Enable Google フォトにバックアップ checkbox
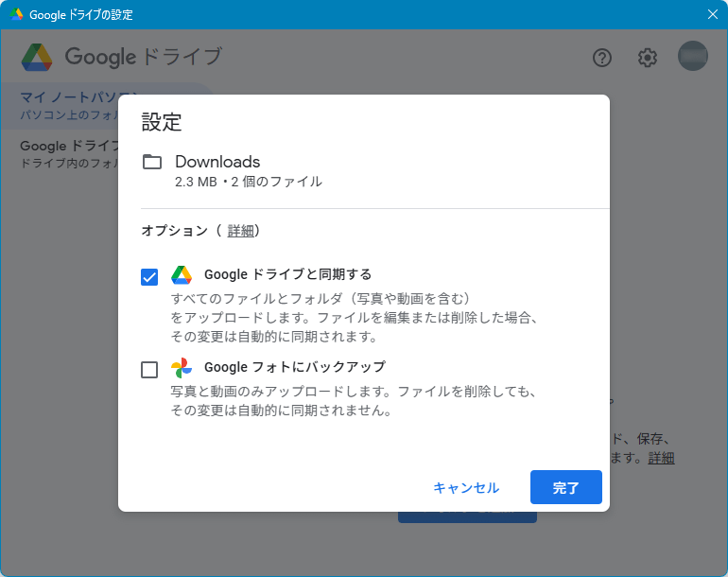The image size is (728, 577). [149, 370]
